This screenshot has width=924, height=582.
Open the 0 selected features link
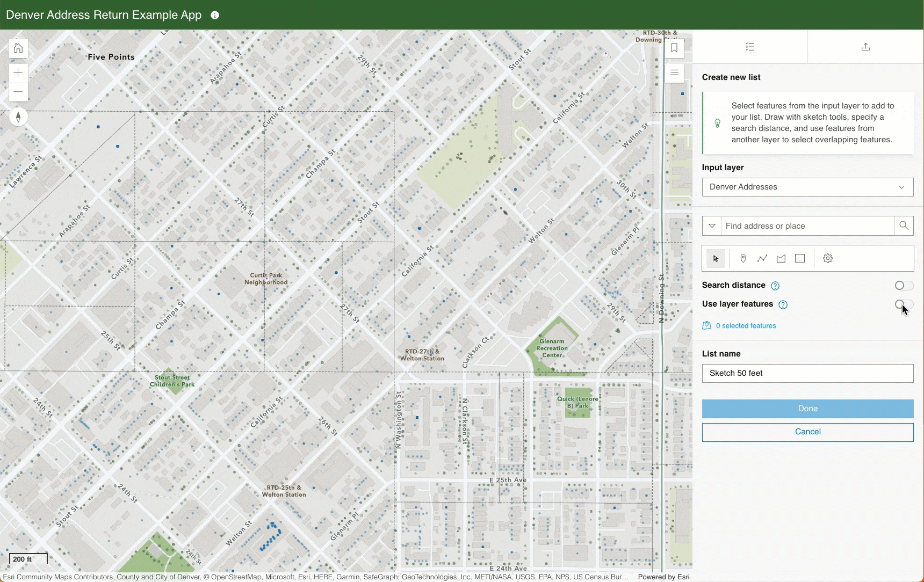[x=746, y=325]
